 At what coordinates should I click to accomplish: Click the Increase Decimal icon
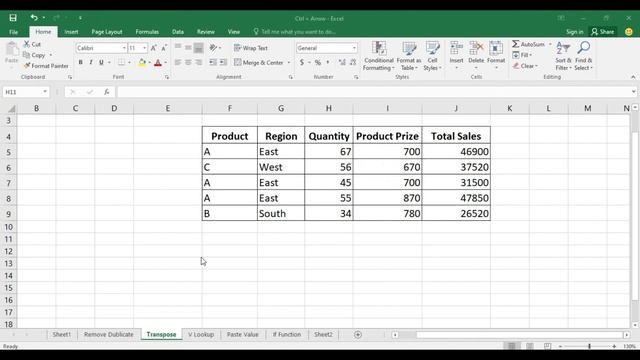click(x=342, y=62)
